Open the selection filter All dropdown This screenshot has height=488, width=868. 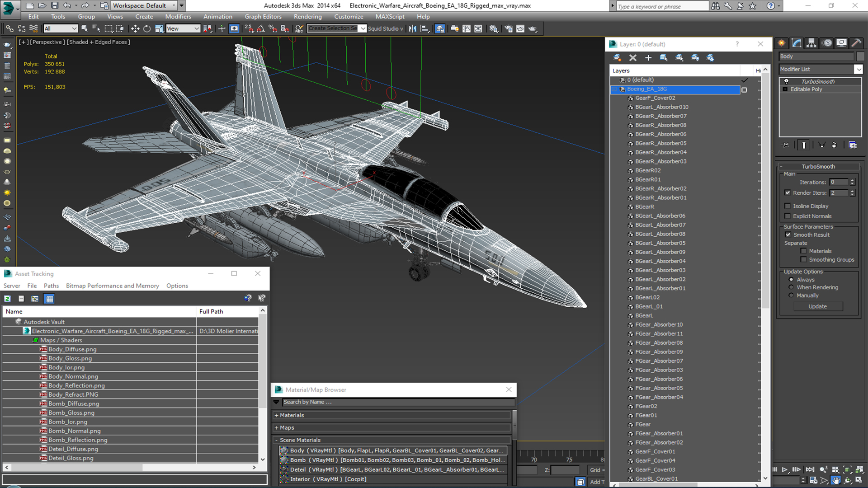click(61, 28)
